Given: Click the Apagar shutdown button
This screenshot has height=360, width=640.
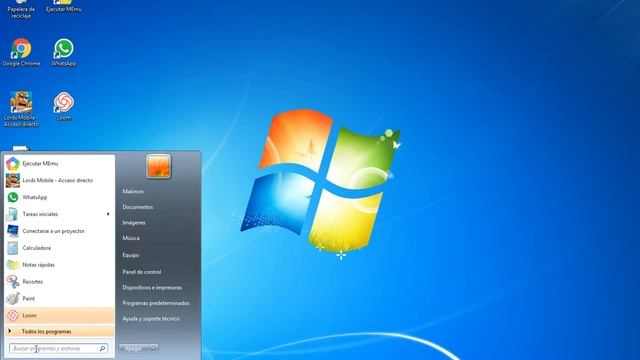Looking at the screenshot, I should click(x=134, y=348).
